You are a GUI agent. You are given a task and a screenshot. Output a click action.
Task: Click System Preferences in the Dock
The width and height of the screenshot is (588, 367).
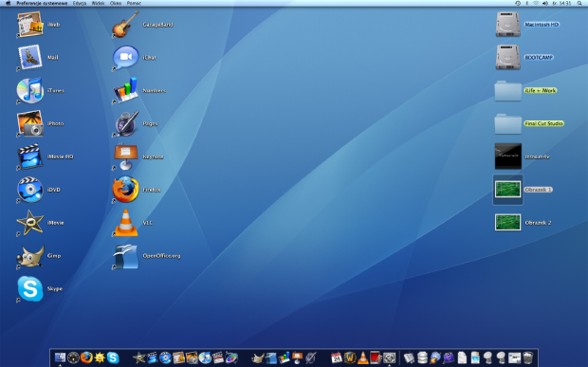tap(389, 358)
